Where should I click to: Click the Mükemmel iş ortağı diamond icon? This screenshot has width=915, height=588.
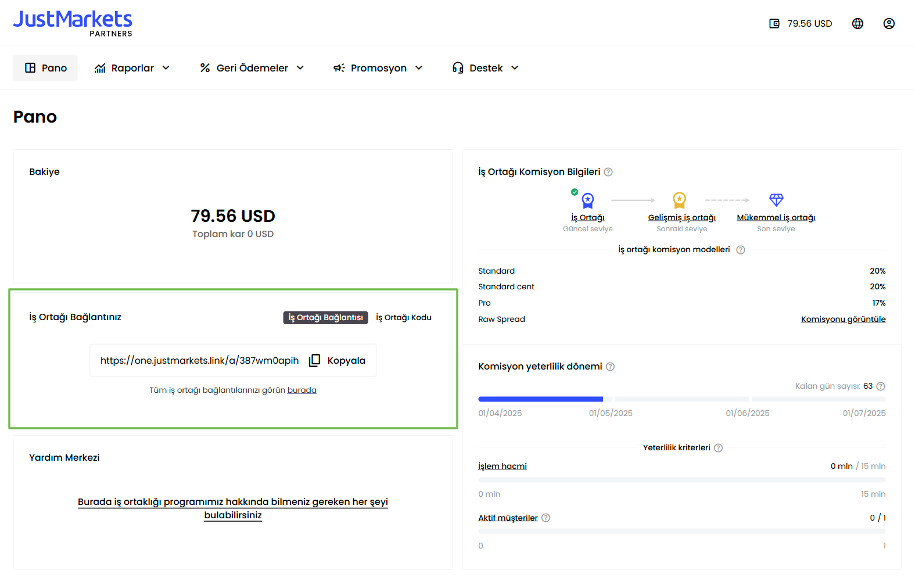coord(776,200)
